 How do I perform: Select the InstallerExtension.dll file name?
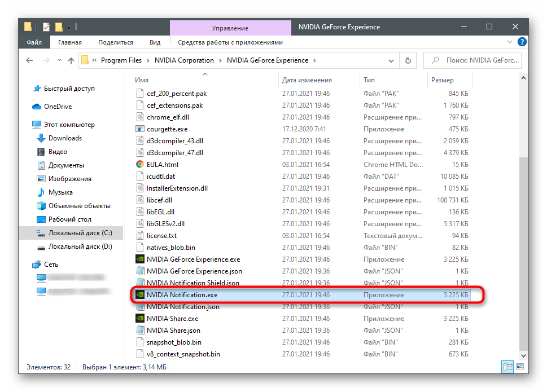click(x=177, y=188)
